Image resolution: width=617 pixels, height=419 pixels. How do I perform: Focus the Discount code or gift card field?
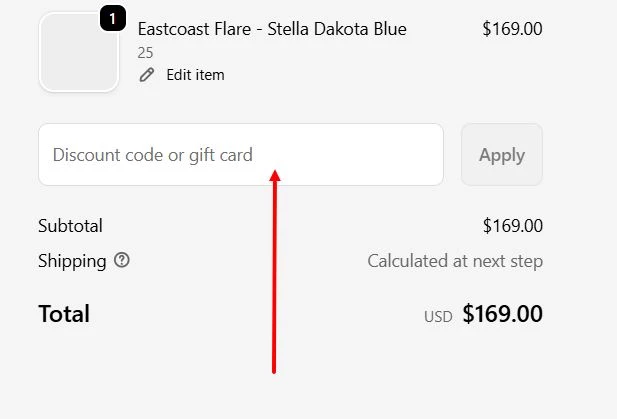(x=240, y=155)
